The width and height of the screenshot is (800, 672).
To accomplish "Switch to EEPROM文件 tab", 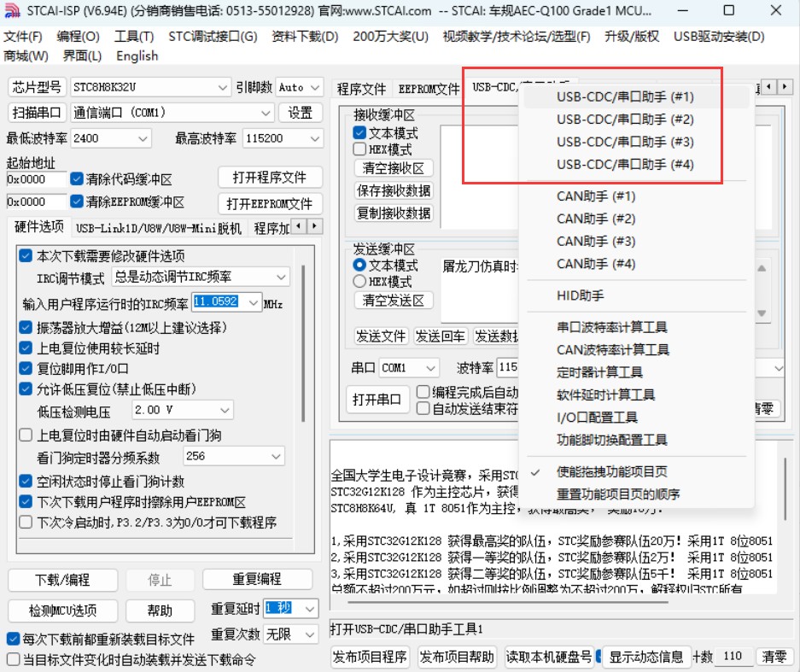I will tap(429, 89).
